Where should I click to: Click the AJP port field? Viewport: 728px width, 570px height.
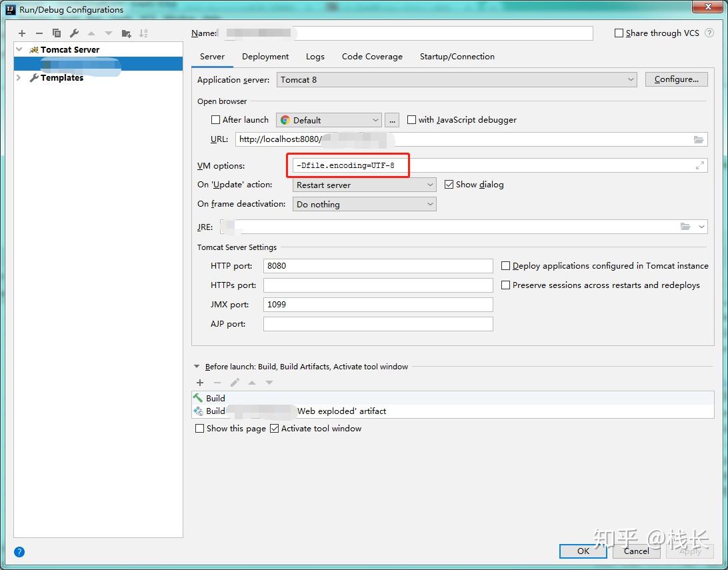tap(378, 324)
